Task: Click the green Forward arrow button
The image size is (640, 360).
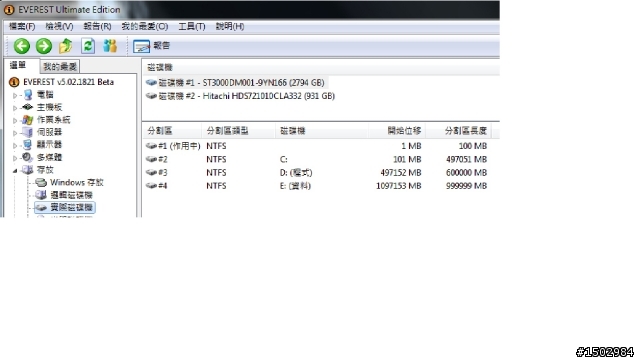Action: pyautogui.click(x=44, y=46)
